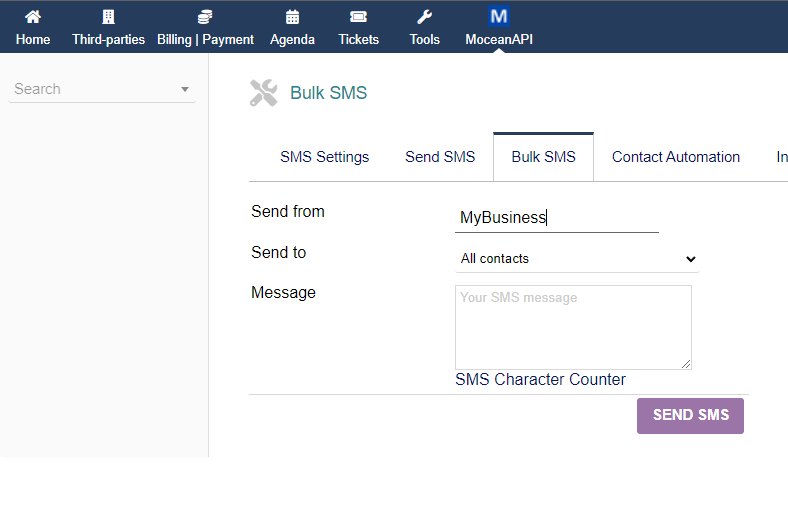Open the partially visible tab after Contact Automation
The width and height of the screenshot is (788, 516).
(781, 157)
